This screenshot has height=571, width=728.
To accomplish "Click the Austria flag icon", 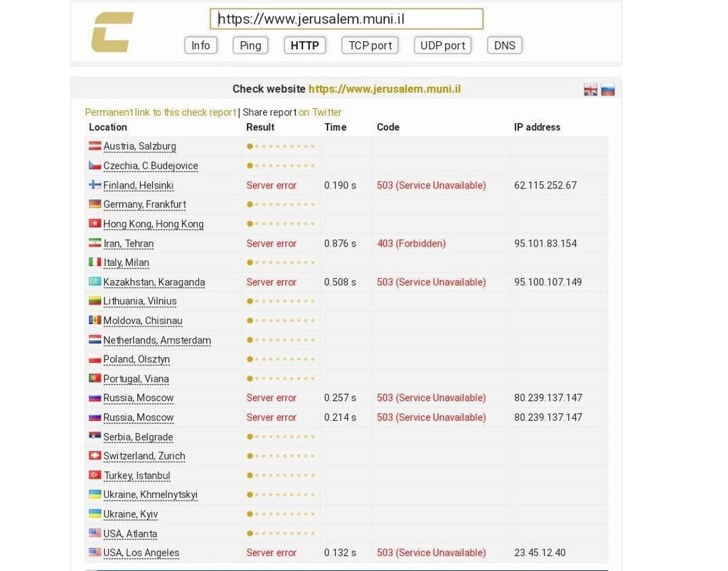I will point(95,146).
